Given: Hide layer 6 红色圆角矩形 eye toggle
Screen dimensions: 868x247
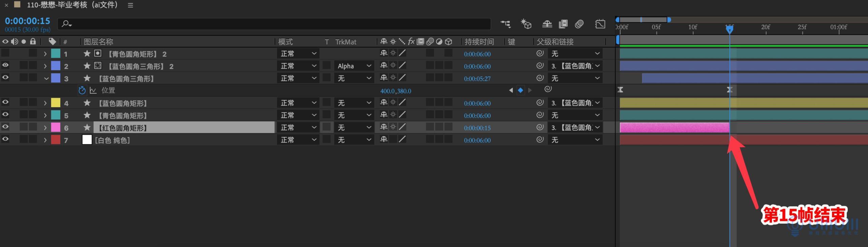Looking at the screenshot, I should pos(5,127).
